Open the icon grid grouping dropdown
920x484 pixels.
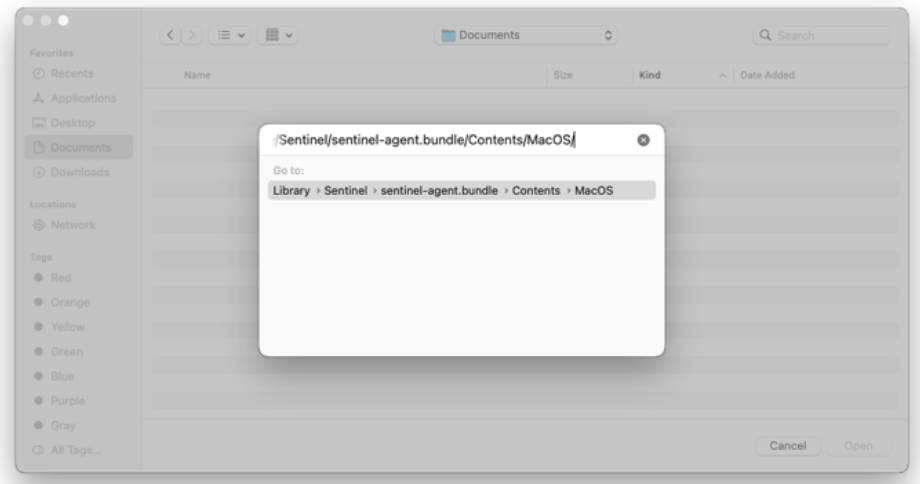pos(278,35)
